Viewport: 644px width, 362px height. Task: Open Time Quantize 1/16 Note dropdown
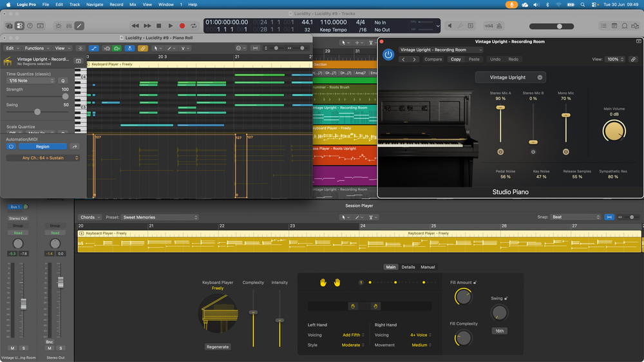point(30,81)
